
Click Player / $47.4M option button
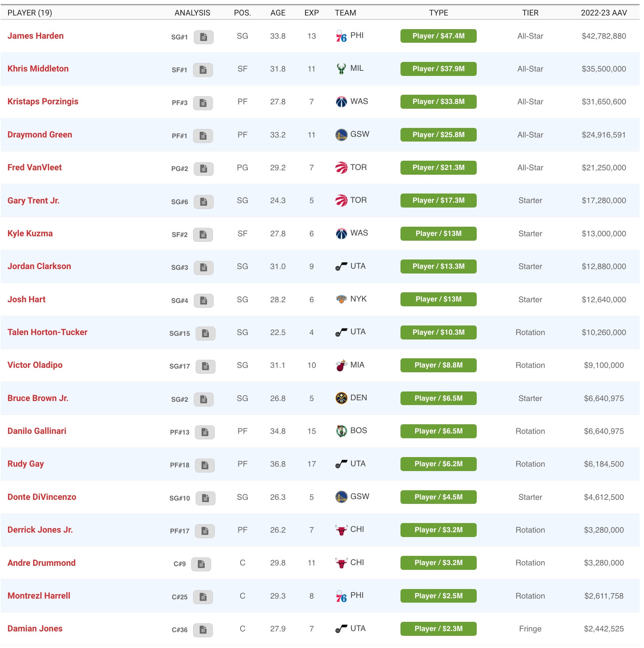tap(438, 36)
